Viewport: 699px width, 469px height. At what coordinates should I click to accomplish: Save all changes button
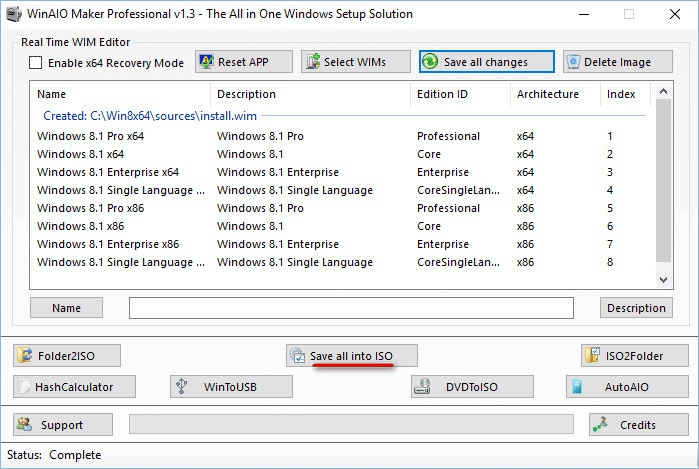(486, 62)
